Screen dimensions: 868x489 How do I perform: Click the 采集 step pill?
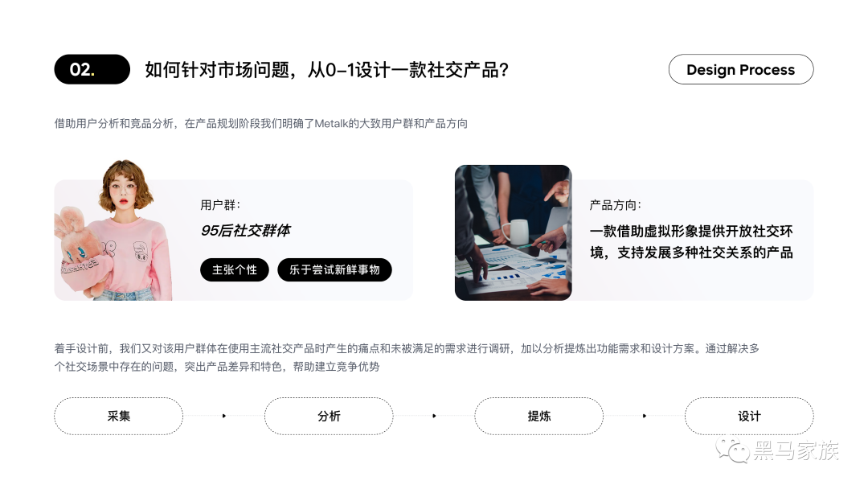click(x=118, y=416)
